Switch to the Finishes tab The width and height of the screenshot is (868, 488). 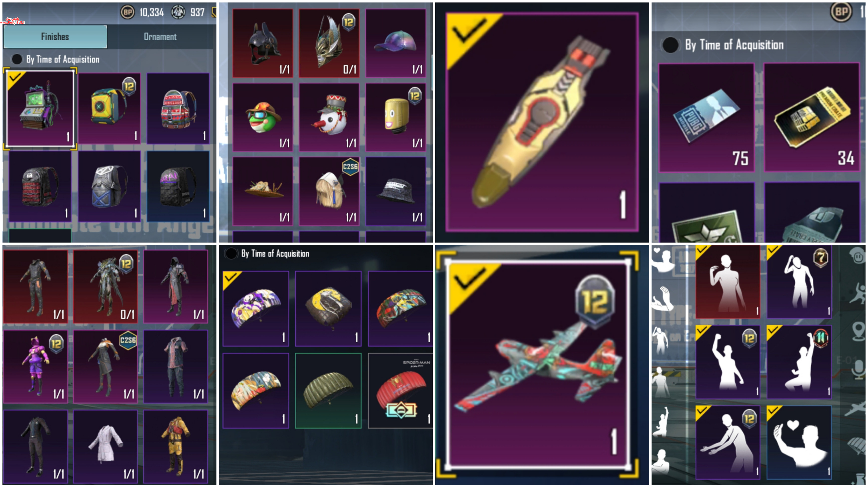point(55,37)
